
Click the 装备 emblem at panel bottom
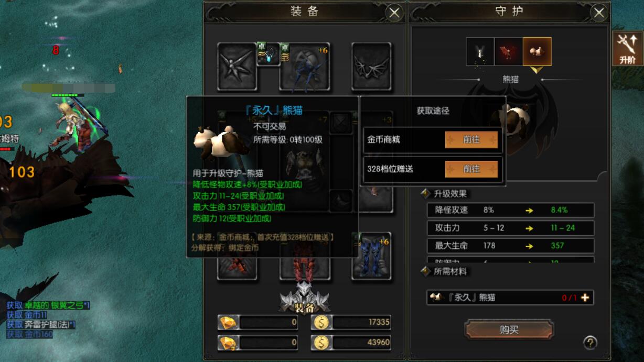tap(304, 299)
